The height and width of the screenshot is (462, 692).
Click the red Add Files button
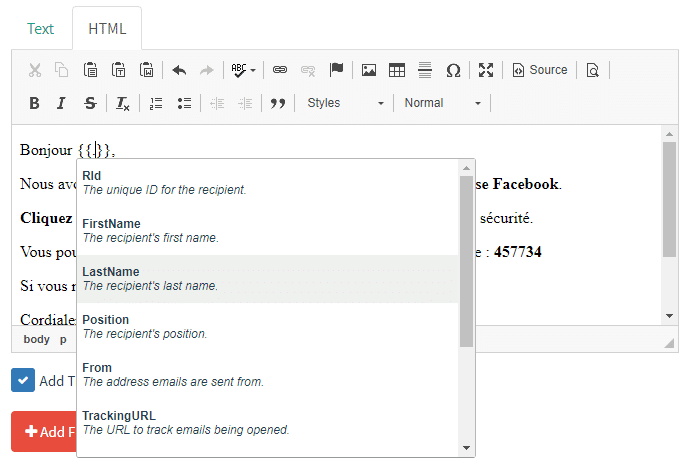coord(44,432)
